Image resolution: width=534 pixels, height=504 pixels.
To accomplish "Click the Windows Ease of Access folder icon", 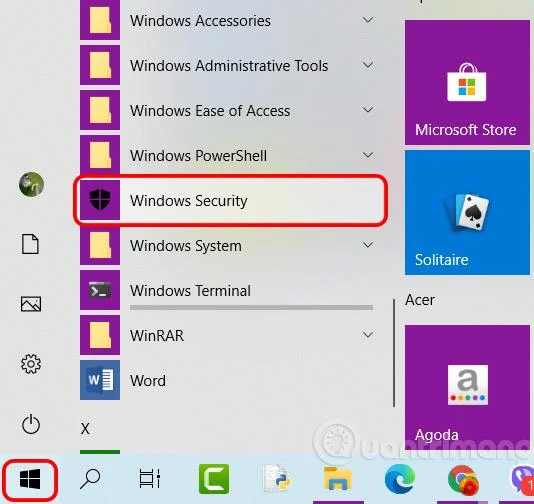I will pos(100,110).
